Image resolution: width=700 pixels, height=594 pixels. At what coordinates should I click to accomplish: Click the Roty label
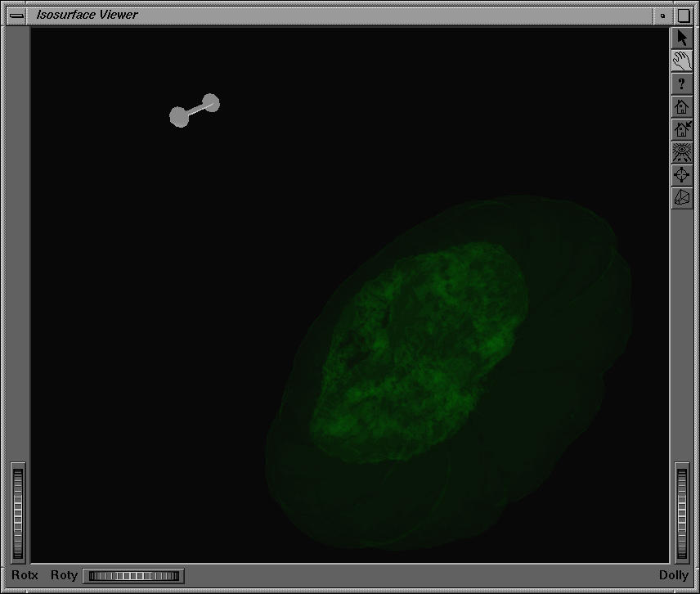point(65,575)
